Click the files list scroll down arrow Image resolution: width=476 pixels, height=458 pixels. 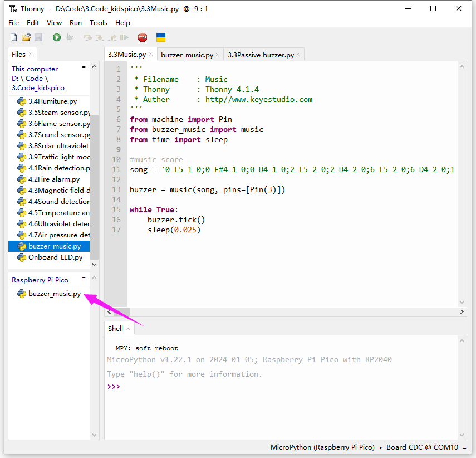[95, 265]
